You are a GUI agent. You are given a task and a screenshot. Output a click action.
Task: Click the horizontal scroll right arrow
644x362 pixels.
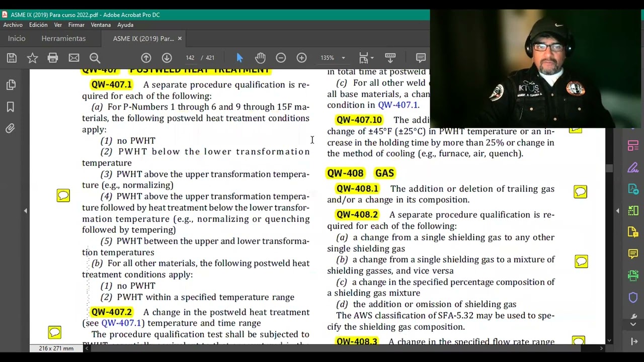tap(601, 348)
